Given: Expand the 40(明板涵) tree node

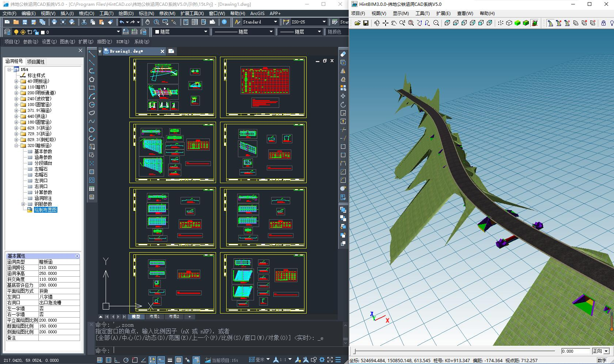Looking at the screenshot, I should pyautogui.click(x=16, y=81).
